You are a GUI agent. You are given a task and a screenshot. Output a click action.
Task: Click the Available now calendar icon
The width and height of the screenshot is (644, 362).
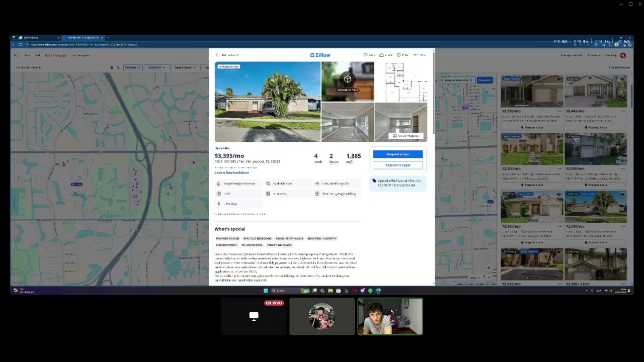(x=268, y=184)
